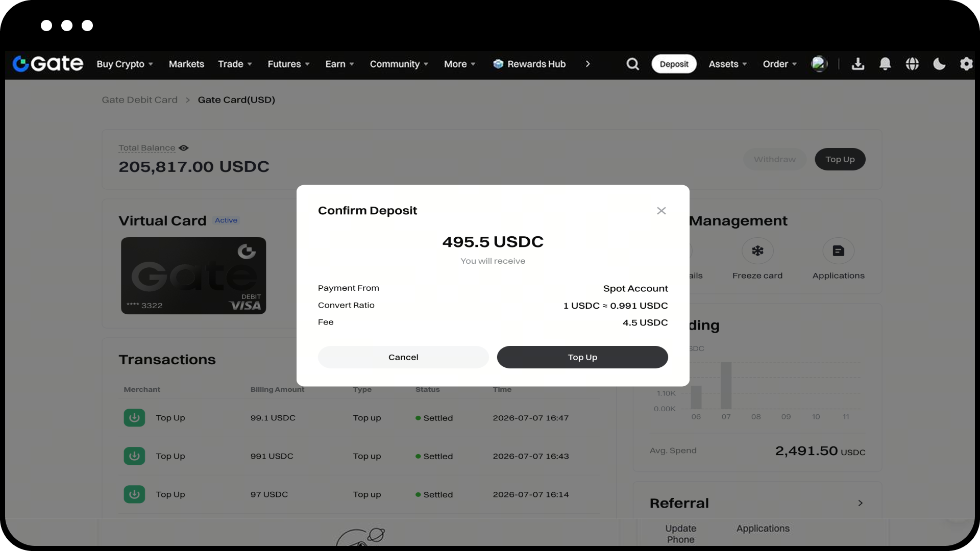Open Rewards Hub link
Viewport: 980px width, 551px height.
click(x=536, y=64)
